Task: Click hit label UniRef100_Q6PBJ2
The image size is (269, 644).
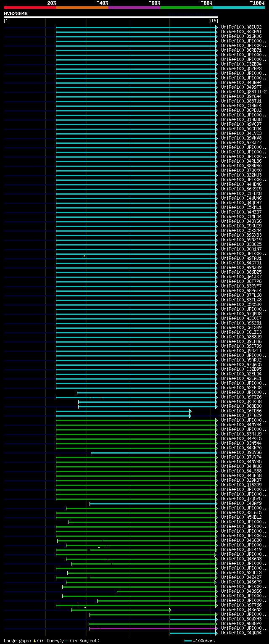Action: [x=241, y=110]
